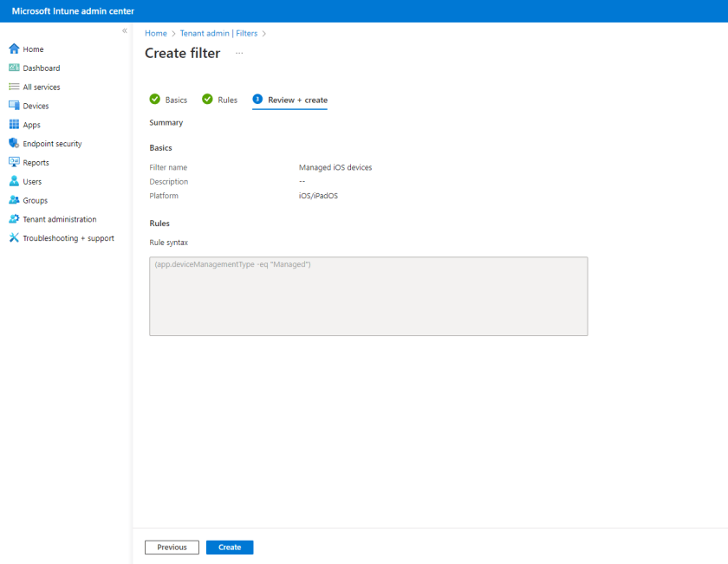Click the Create button
The image size is (728, 564).
(x=230, y=548)
